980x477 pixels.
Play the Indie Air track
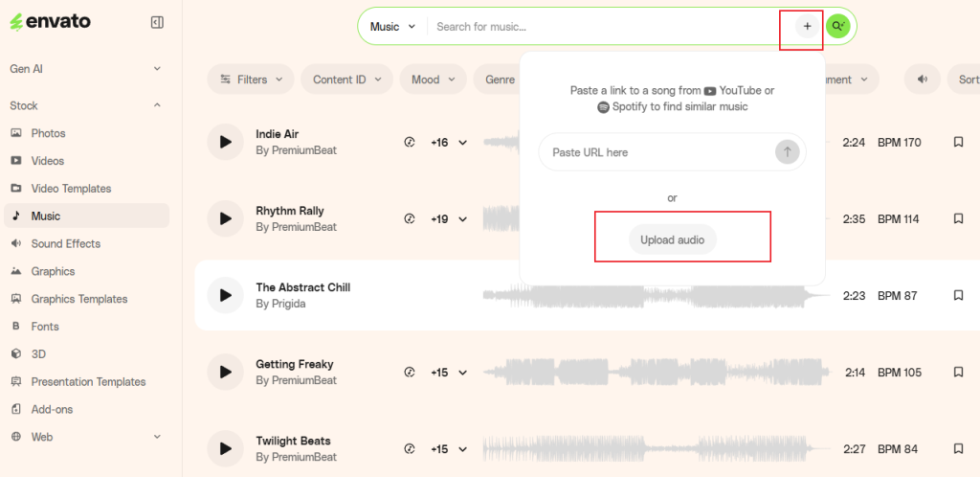pyautogui.click(x=225, y=143)
